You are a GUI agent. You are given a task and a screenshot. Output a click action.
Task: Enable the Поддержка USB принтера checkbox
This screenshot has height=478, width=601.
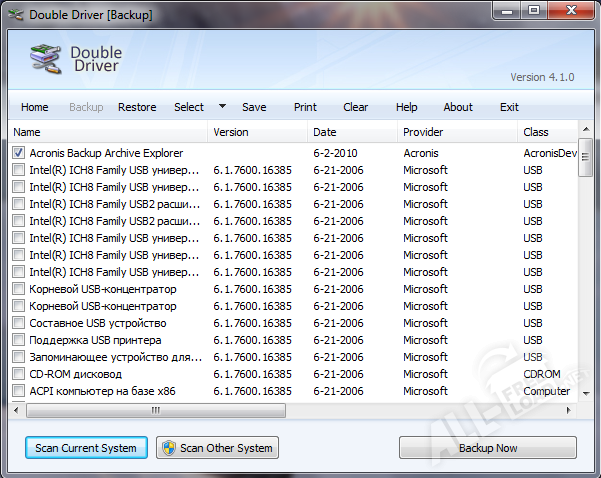pyautogui.click(x=19, y=340)
